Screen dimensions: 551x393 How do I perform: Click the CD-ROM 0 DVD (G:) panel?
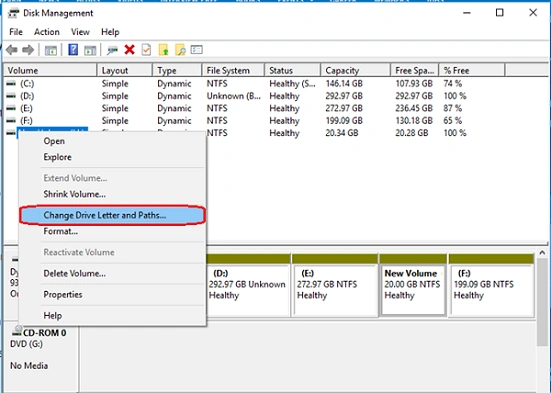[41, 356]
